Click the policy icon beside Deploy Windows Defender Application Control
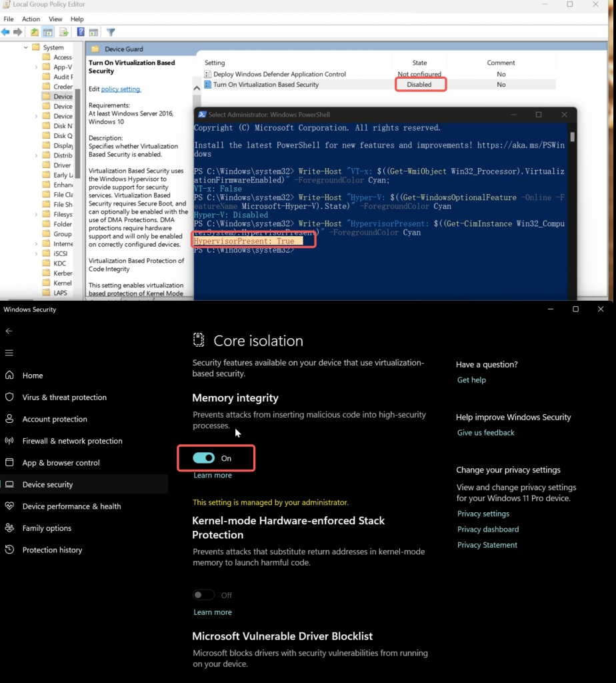This screenshot has width=616, height=683. point(207,74)
